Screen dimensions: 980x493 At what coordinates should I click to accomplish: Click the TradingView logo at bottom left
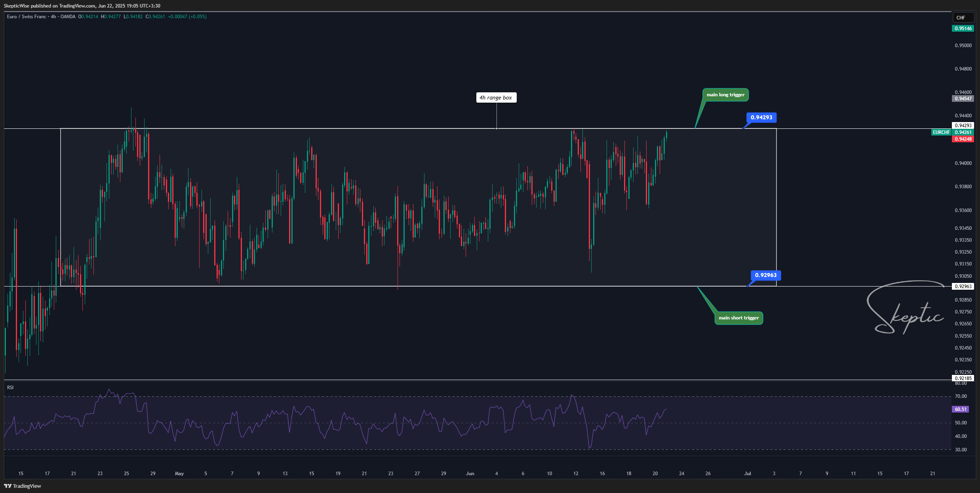(23, 486)
